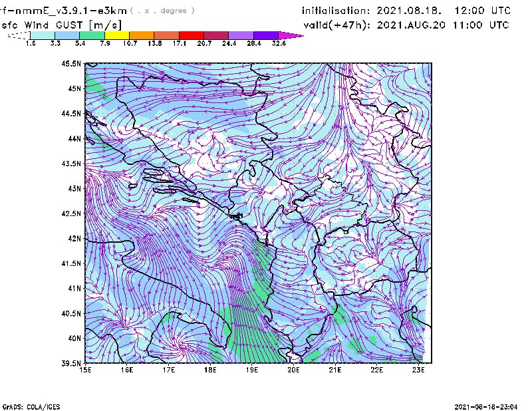
Task: Click the dashed white arrow at legend's left end
Action: pos(17,35)
